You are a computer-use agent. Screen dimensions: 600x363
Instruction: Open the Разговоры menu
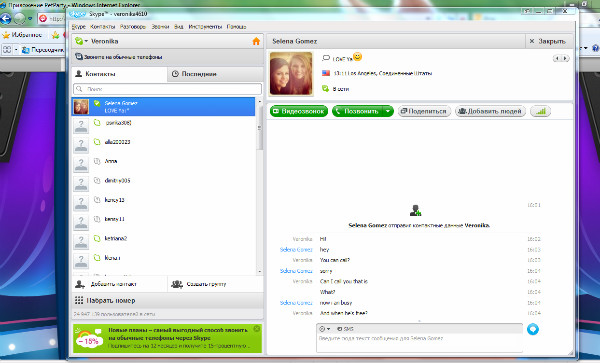[x=133, y=27]
